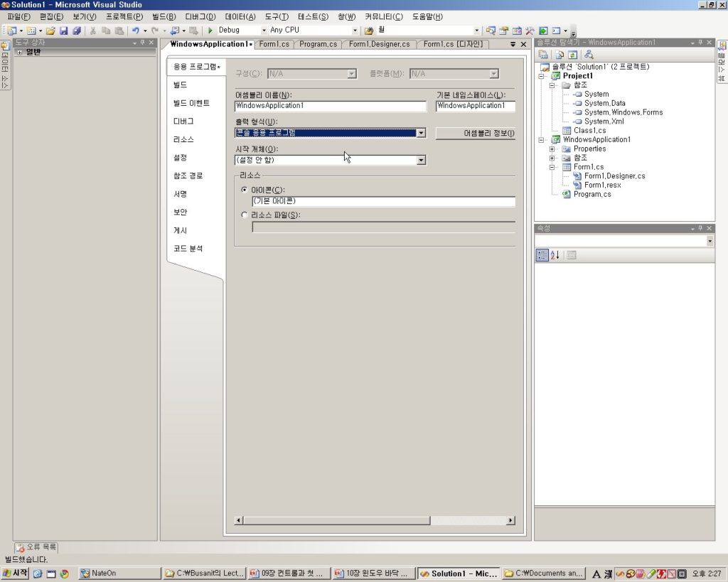This screenshot has width=728, height=582.
Task: Open the Properties Window toolbar icon
Action: [504, 31]
